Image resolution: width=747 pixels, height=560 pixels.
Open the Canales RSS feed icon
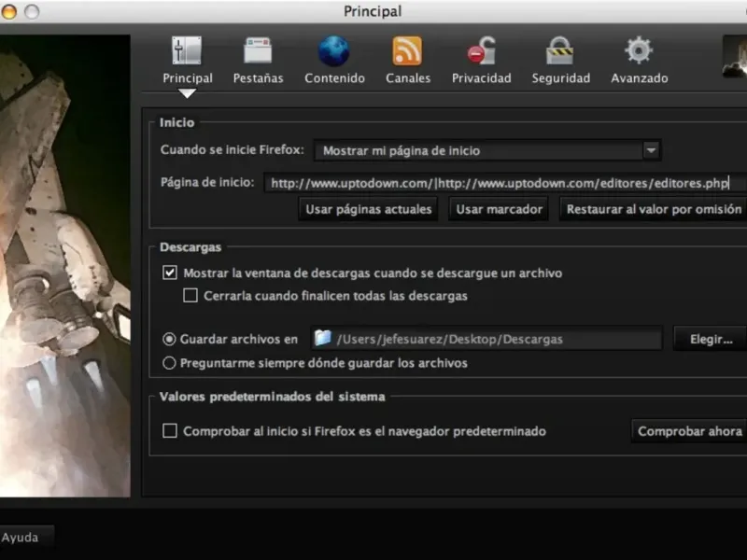coord(407,50)
